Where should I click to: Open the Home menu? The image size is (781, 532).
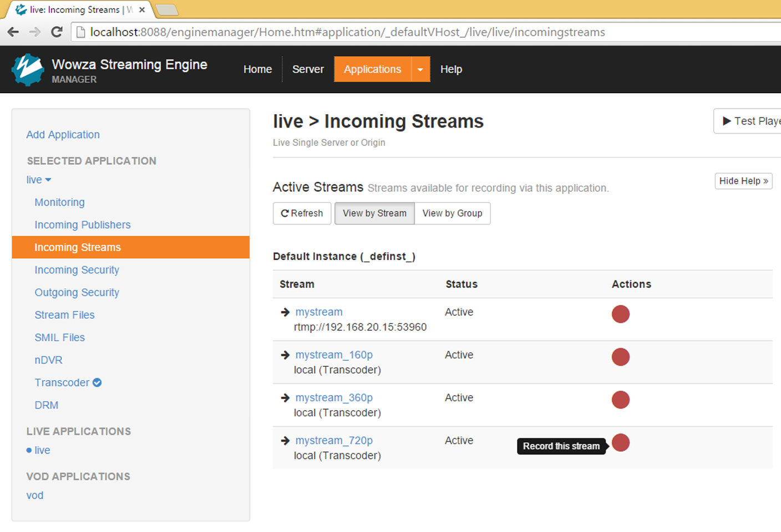[x=257, y=69]
